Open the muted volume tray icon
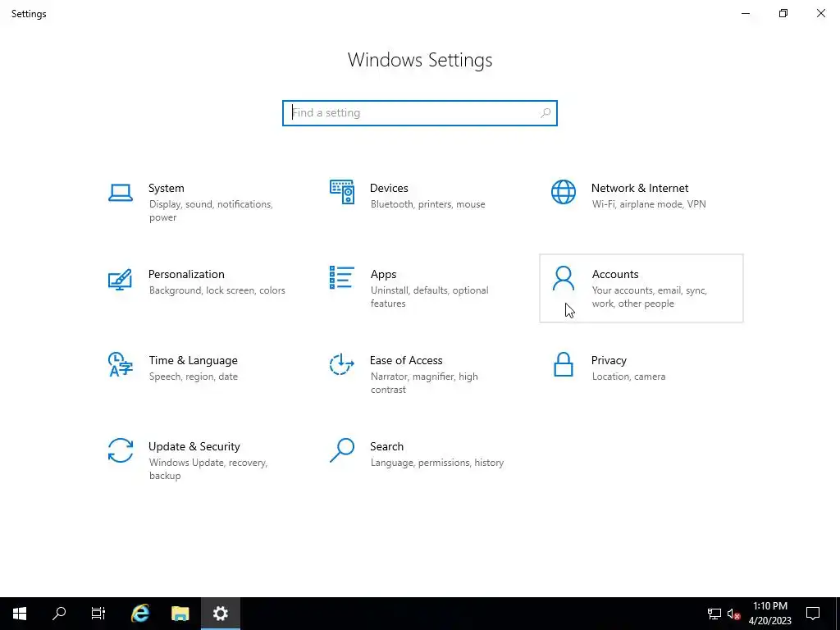Screen dimensions: 840x630 [x=734, y=614]
